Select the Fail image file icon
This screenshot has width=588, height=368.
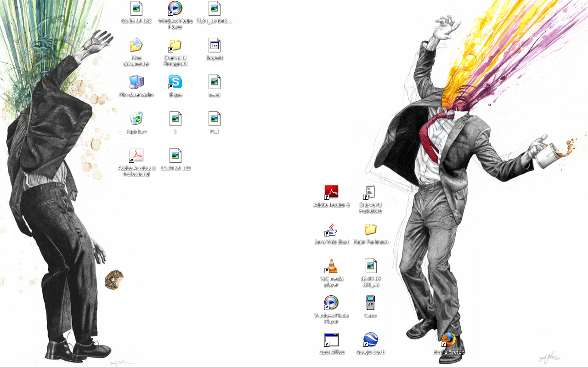[215, 119]
